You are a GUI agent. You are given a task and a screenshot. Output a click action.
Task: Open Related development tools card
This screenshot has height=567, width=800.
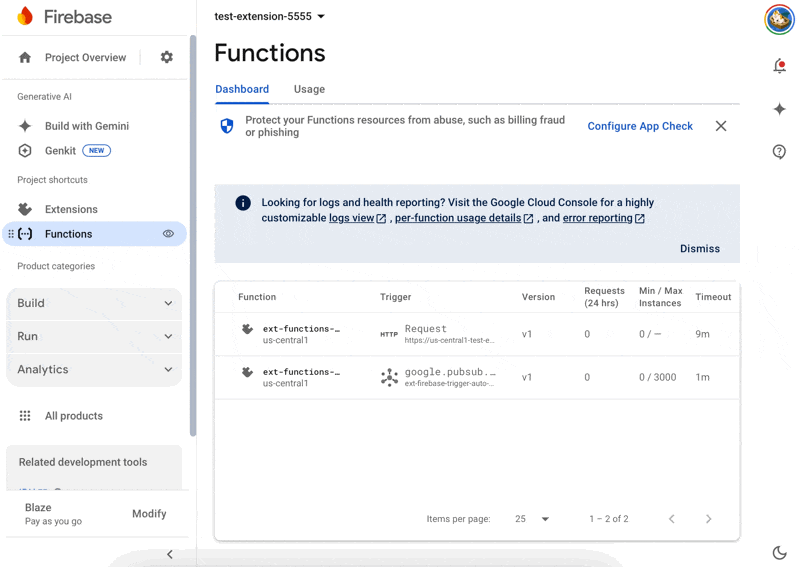94,467
